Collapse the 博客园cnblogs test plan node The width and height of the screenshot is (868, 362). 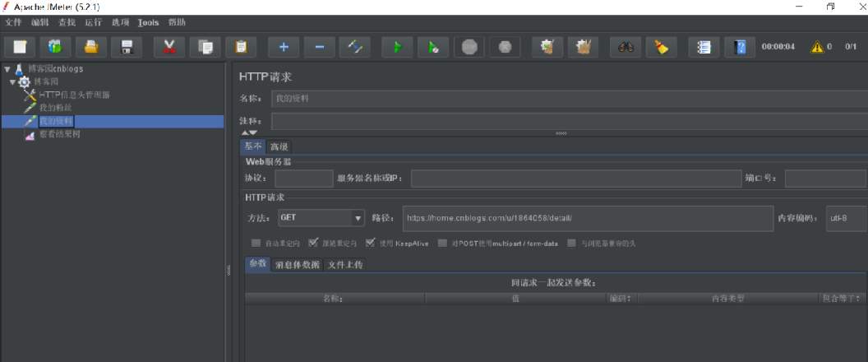[x=7, y=69]
